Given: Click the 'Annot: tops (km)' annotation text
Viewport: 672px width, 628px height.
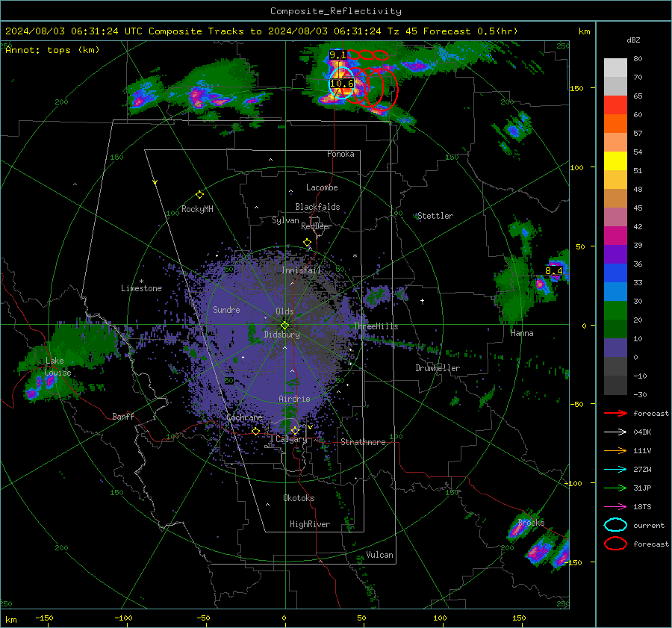Looking at the screenshot, I should tap(52, 50).
